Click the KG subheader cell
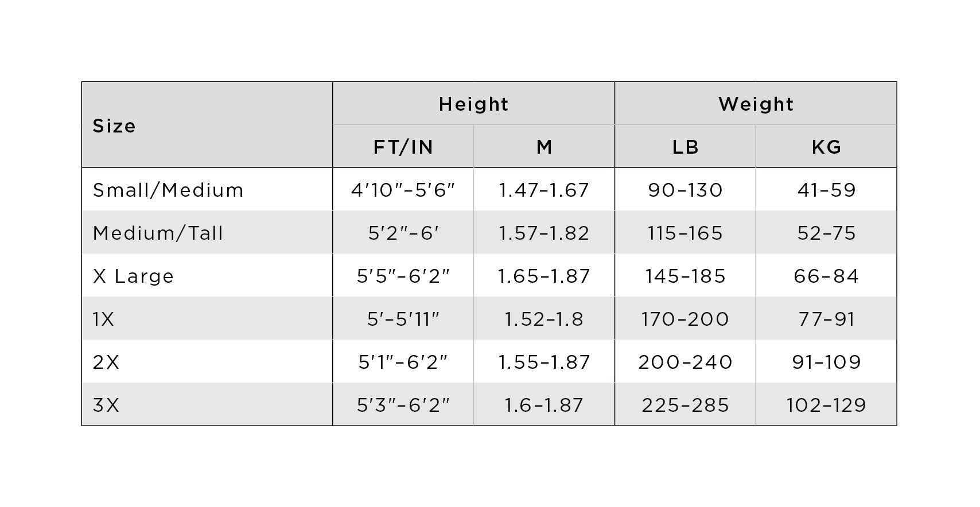The height and width of the screenshot is (507, 980). pos(826,147)
